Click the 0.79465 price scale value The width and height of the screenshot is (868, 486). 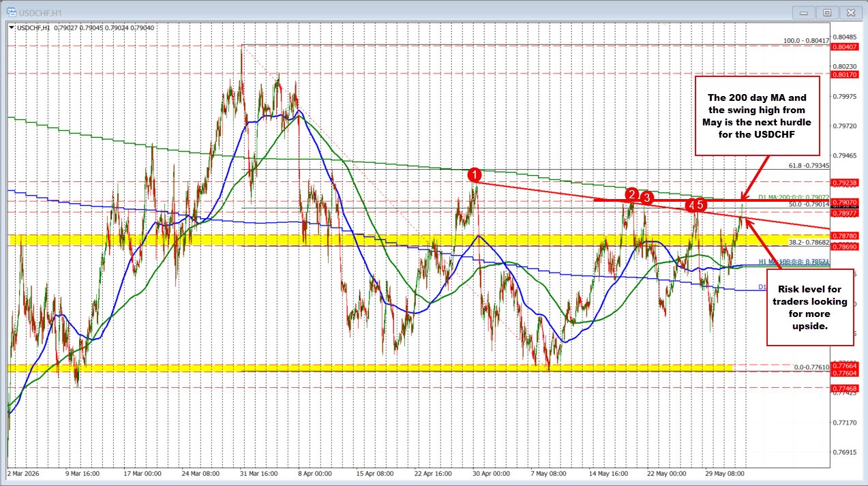point(844,155)
